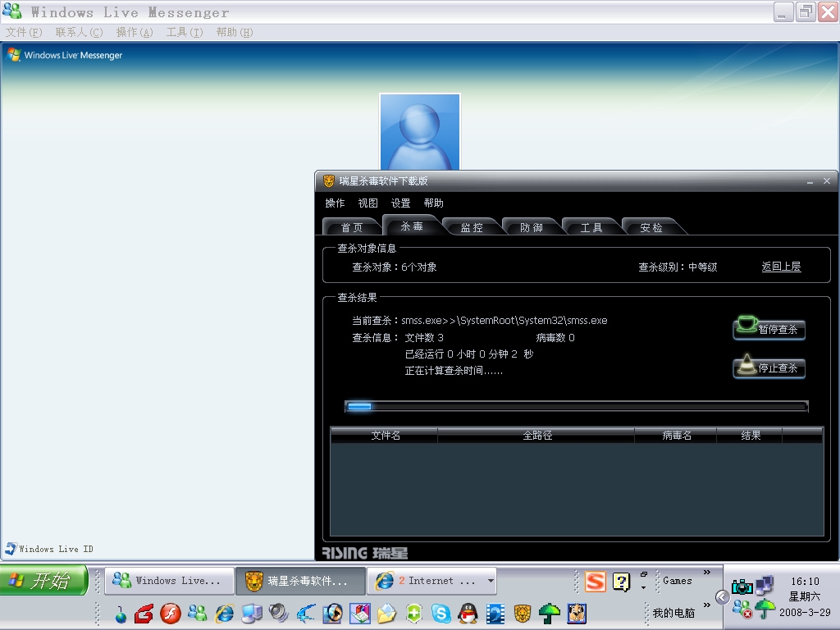The width and height of the screenshot is (840, 630).
Task: Open the Messenger people icon in quick launch
Action: click(198, 614)
